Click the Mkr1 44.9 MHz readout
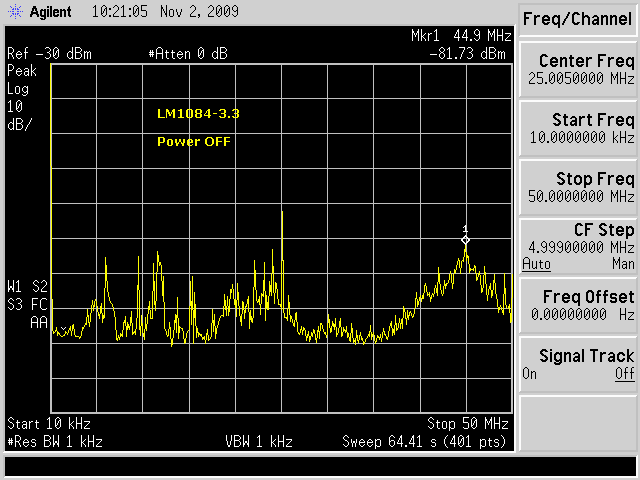 coord(461,36)
